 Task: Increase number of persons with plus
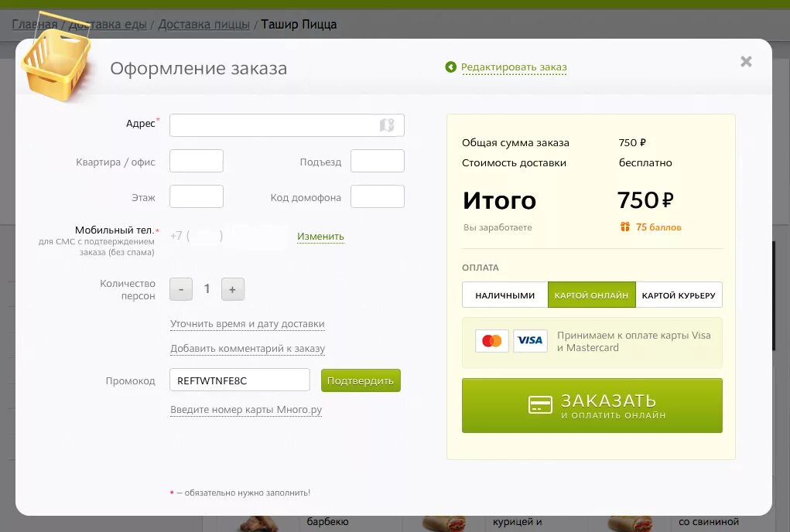[233, 289]
